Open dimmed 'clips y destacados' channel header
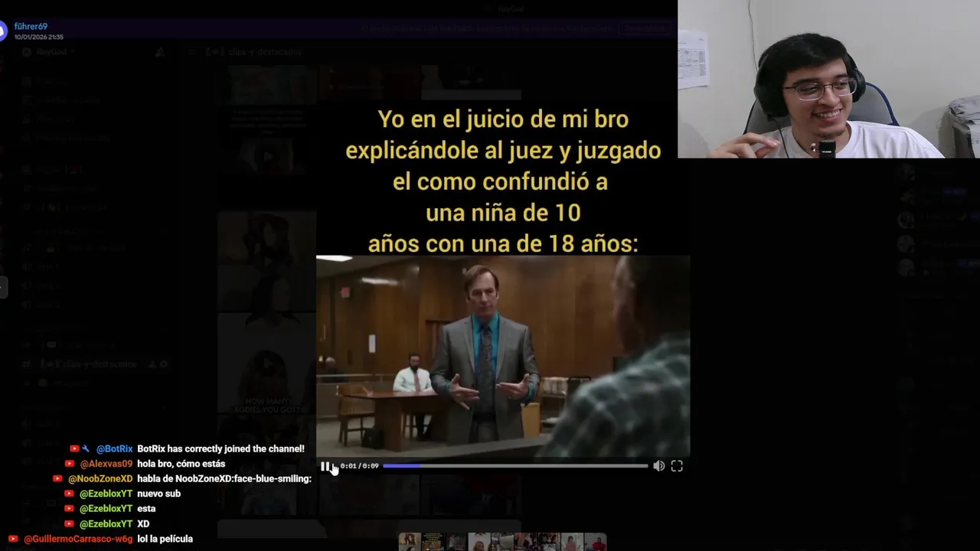 coord(254,52)
